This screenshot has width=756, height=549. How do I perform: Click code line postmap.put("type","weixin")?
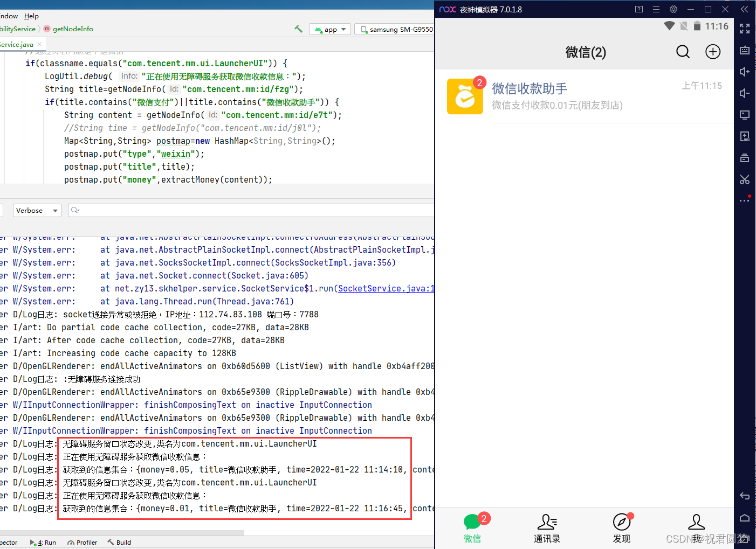click(x=134, y=154)
